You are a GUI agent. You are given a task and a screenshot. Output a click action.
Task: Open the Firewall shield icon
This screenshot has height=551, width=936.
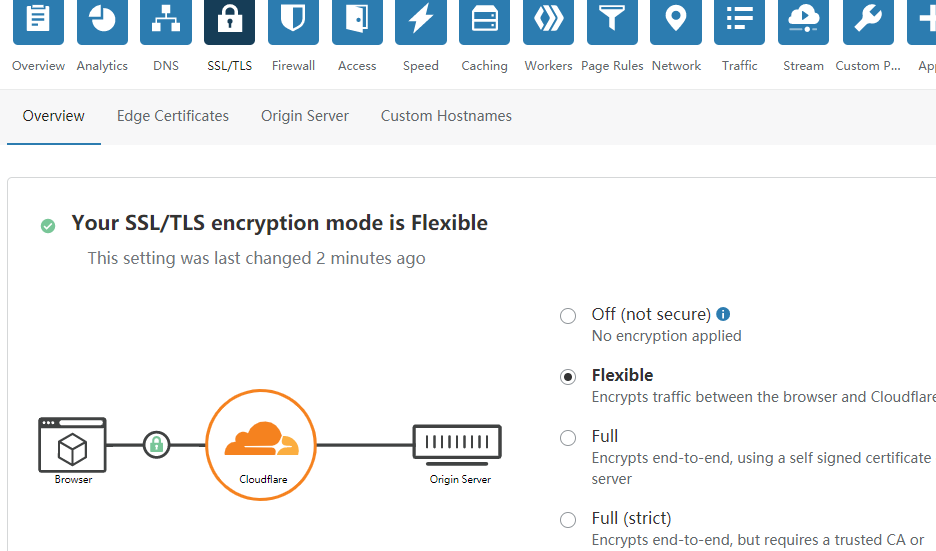tap(293, 21)
